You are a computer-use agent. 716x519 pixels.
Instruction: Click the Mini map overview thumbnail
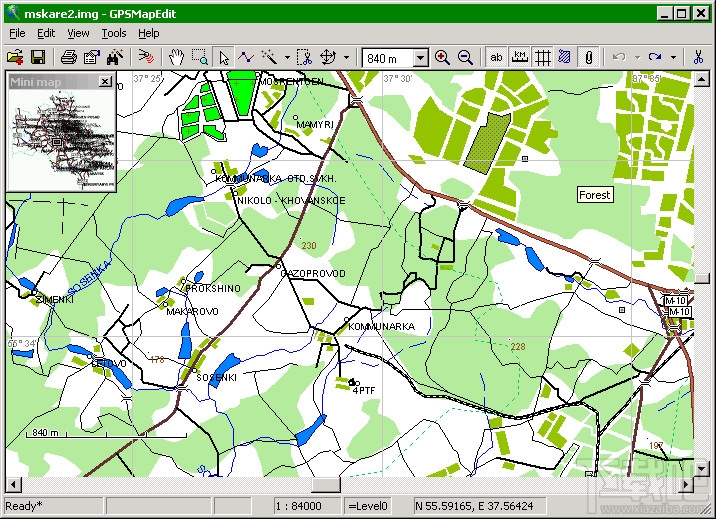tap(62, 139)
